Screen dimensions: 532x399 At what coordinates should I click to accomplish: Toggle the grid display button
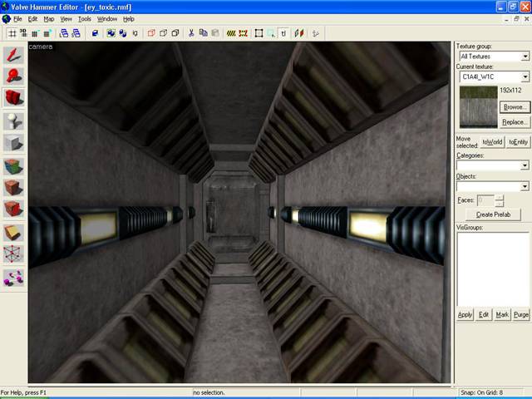point(12,33)
